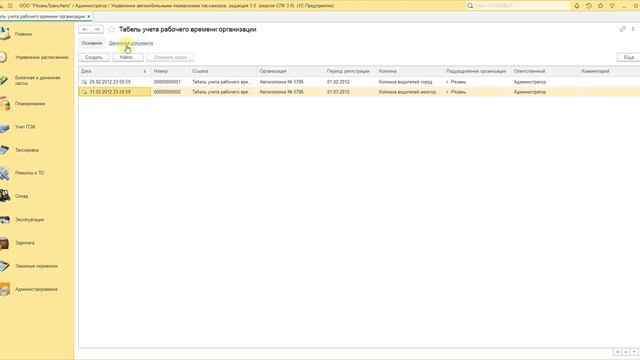The height and width of the screenshot is (360, 640).
Task: Jump to list start arrow button
Action: point(617,352)
